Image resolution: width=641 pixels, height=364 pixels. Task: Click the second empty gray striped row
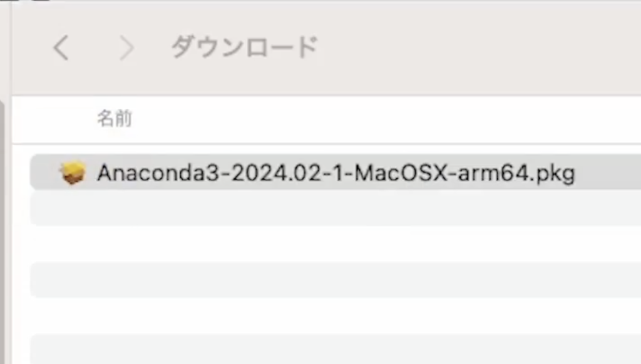[x=336, y=280]
